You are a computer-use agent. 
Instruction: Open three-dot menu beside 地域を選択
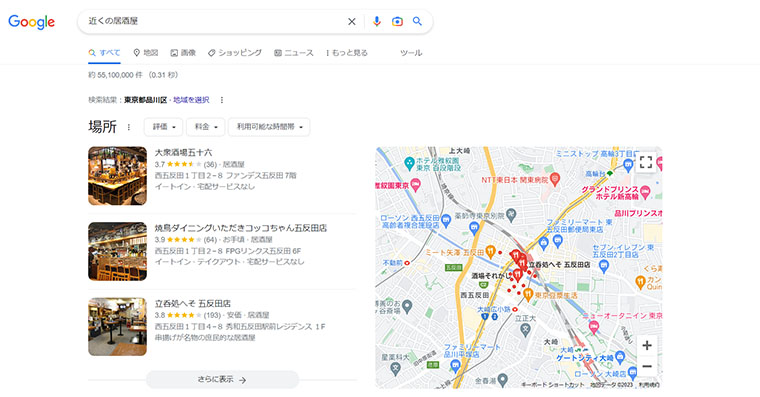[x=222, y=100]
